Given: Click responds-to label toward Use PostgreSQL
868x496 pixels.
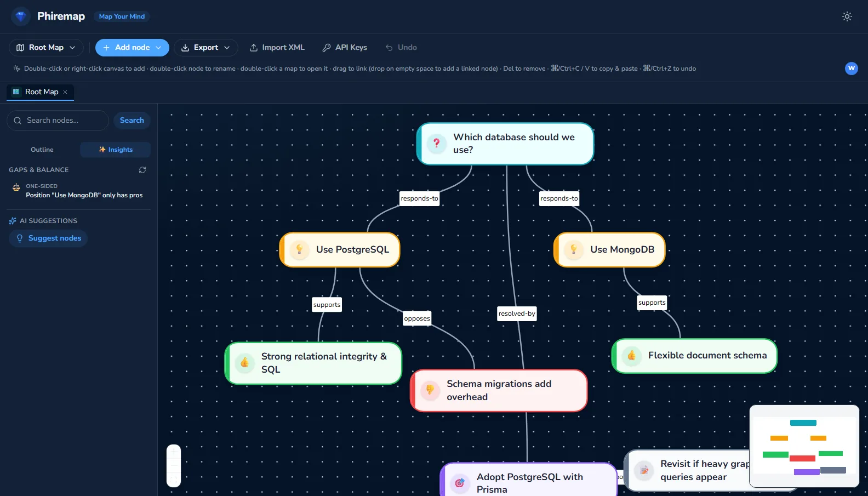Looking at the screenshot, I should [419, 198].
